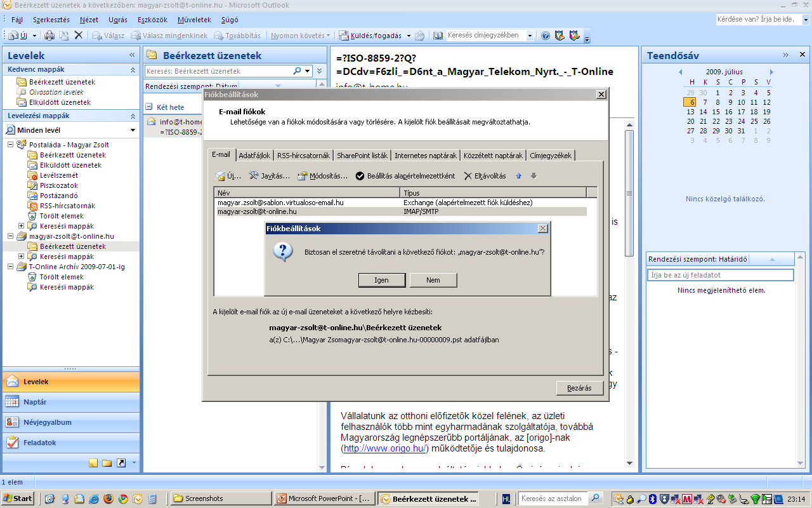Click the Névjegyalbum navigation button
Image resolution: width=812 pixels, height=508 pixels.
pyautogui.click(x=70, y=422)
